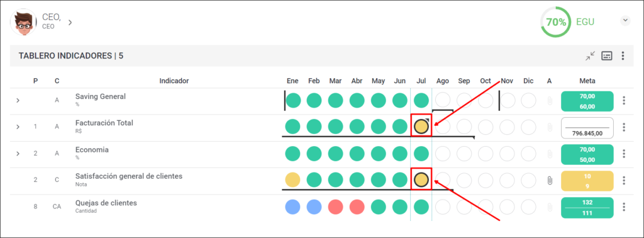Click green Jul indicator for Economia

click(x=421, y=154)
